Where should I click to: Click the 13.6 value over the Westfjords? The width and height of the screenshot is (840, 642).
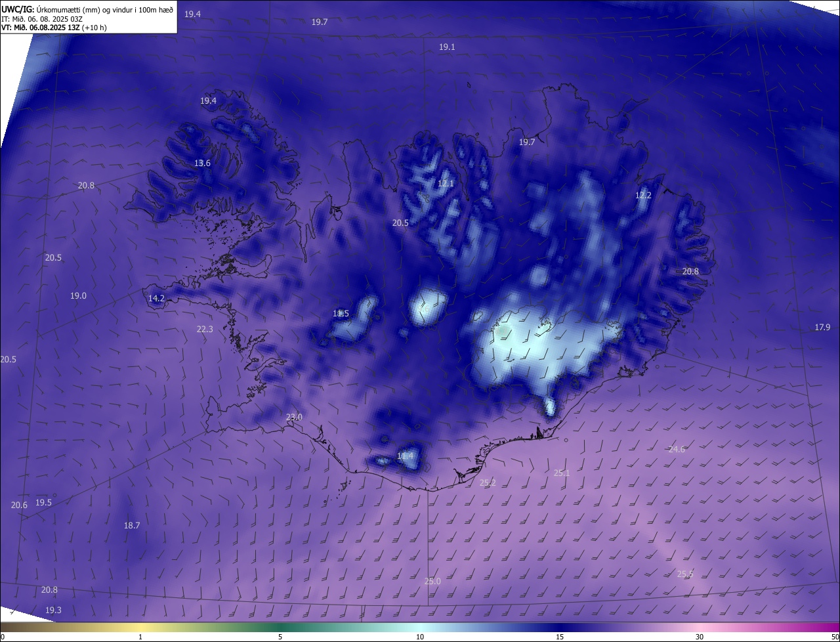pyautogui.click(x=202, y=163)
